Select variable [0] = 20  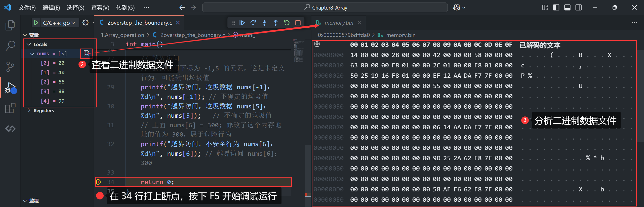[x=52, y=63]
